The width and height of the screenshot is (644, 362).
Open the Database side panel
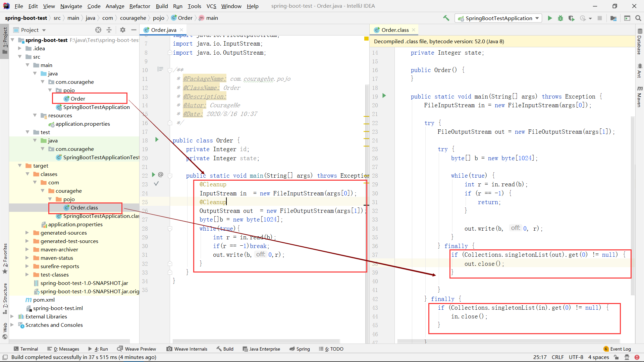click(640, 41)
